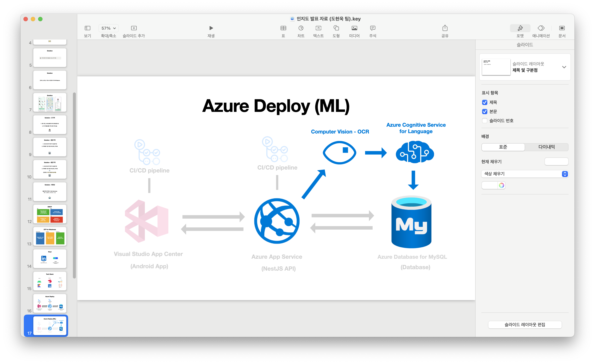Image resolution: width=595 pixels, height=364 pixels.
Task: Expand the slide layout chevron
Action: click(x=564, y=67)
